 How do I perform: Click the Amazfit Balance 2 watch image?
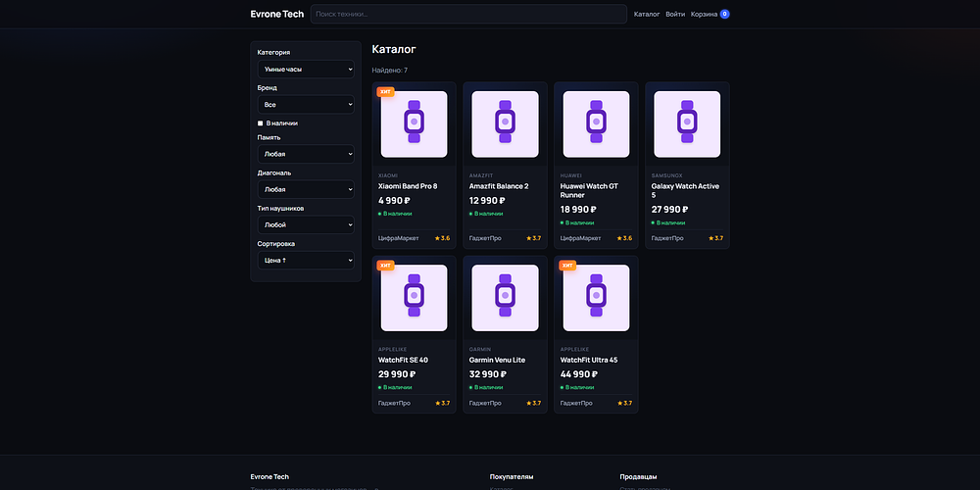[505, 123]
